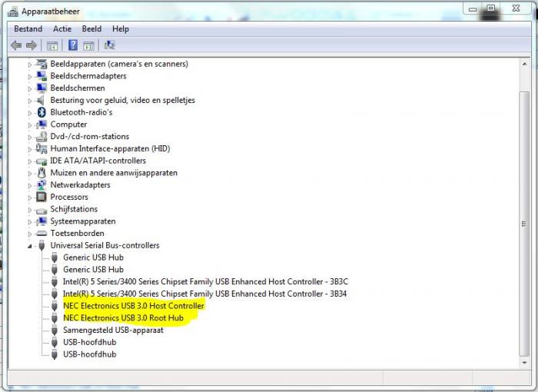Click the Bluetooth-radio's icon
This screenshot has height=392, width=538.
(x=42, y=112)
